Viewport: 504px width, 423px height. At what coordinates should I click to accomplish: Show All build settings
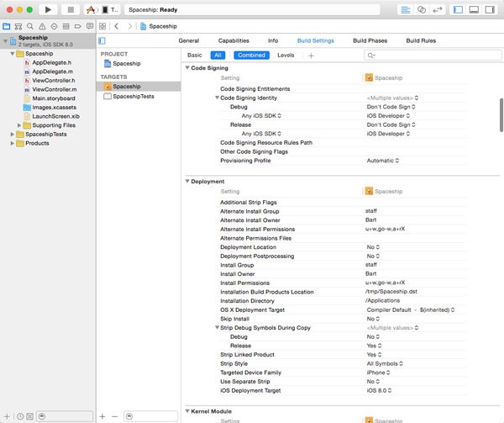pos(218,55)
